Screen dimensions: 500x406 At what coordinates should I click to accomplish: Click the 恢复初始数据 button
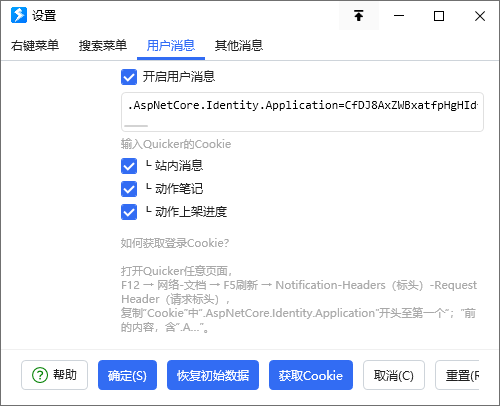(x=213, y=375)
